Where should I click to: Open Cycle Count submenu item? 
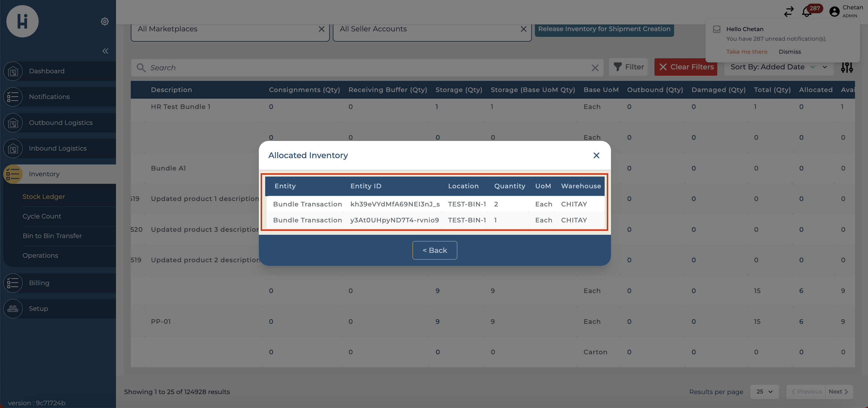tap(42, 216)
